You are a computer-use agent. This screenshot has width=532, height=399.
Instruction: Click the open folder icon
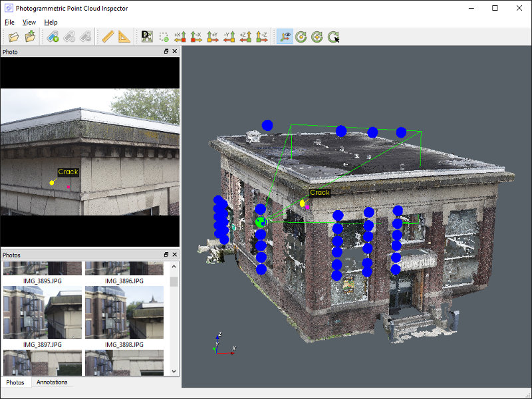pos(13,37)
